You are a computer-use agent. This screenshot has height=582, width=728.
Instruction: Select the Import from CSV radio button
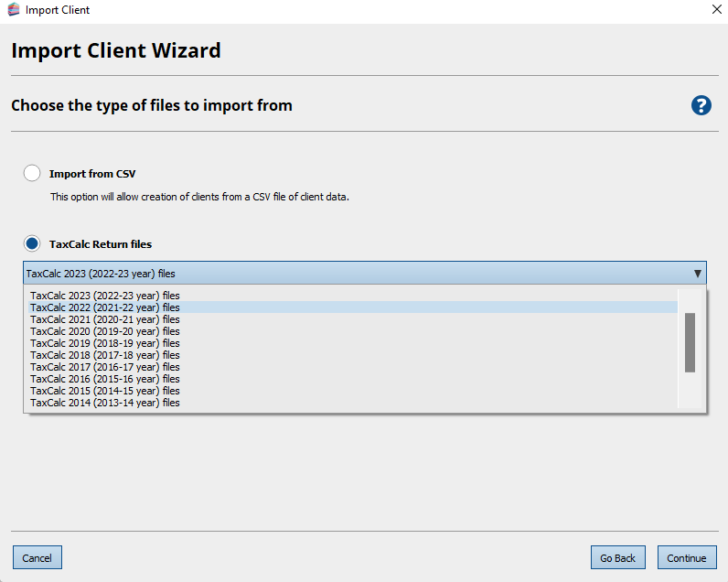[x=32, y=174]
